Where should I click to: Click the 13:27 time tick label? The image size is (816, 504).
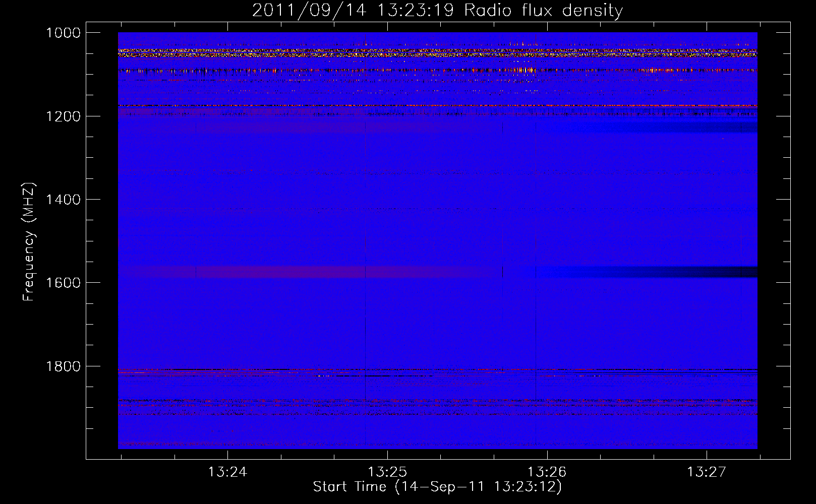(x=707, y=472)
